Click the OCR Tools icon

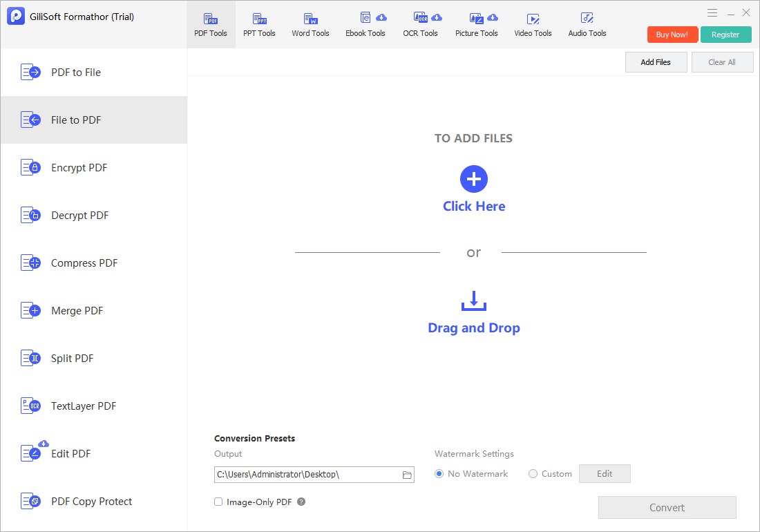pyautogui.click(x=420, y=18)
